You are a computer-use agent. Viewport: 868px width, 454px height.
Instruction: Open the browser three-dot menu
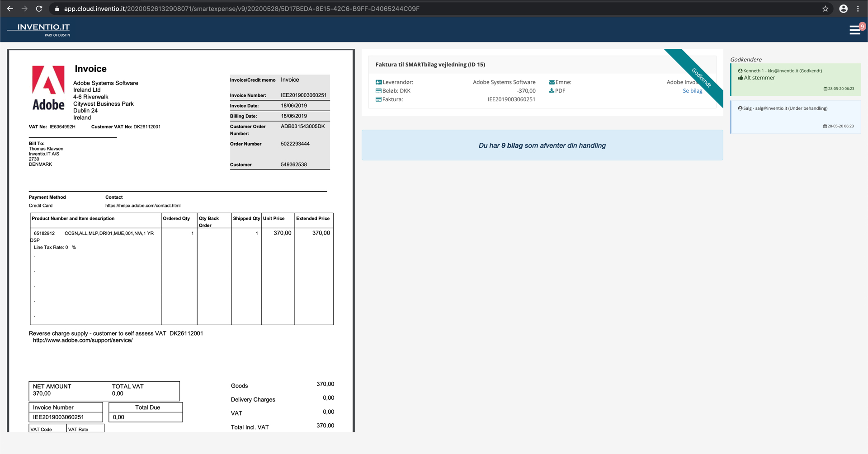point(858,9)
